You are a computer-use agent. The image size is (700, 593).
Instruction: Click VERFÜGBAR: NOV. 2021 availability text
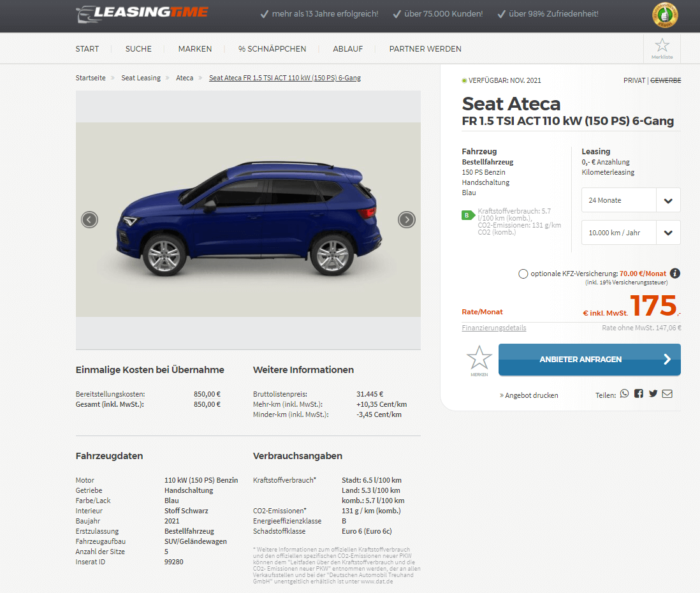point(504,80)
